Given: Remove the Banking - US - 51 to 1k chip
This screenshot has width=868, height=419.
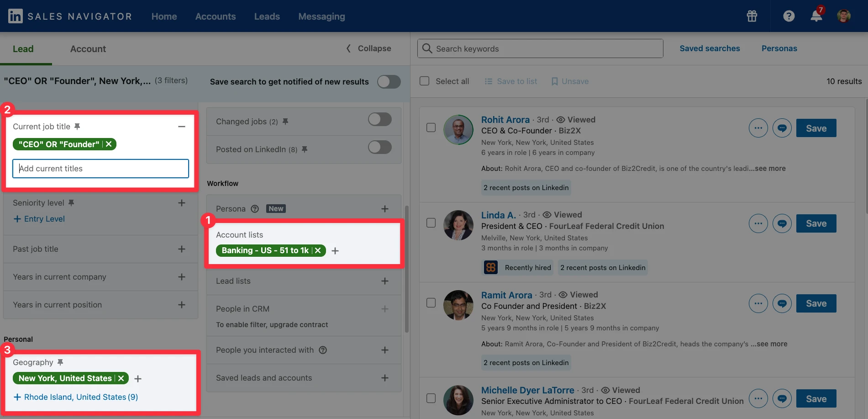Looking at the screenshot, I should (318, 250).
